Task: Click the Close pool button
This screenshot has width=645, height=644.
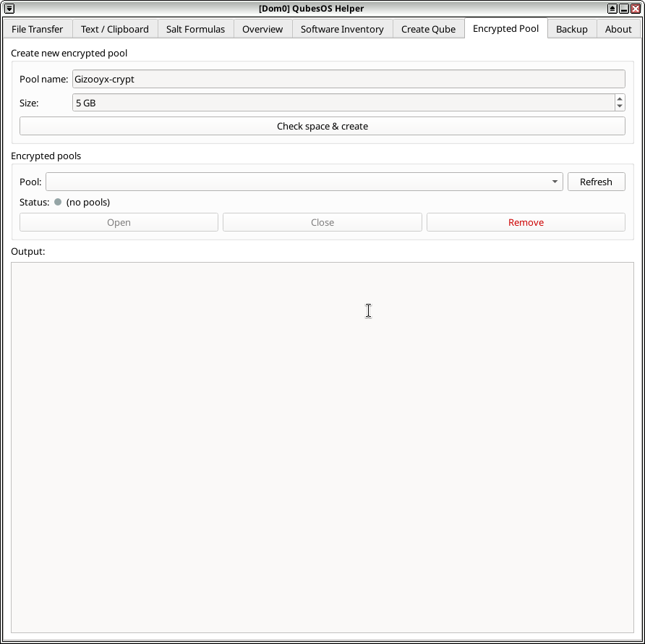Action: (322, 222)
